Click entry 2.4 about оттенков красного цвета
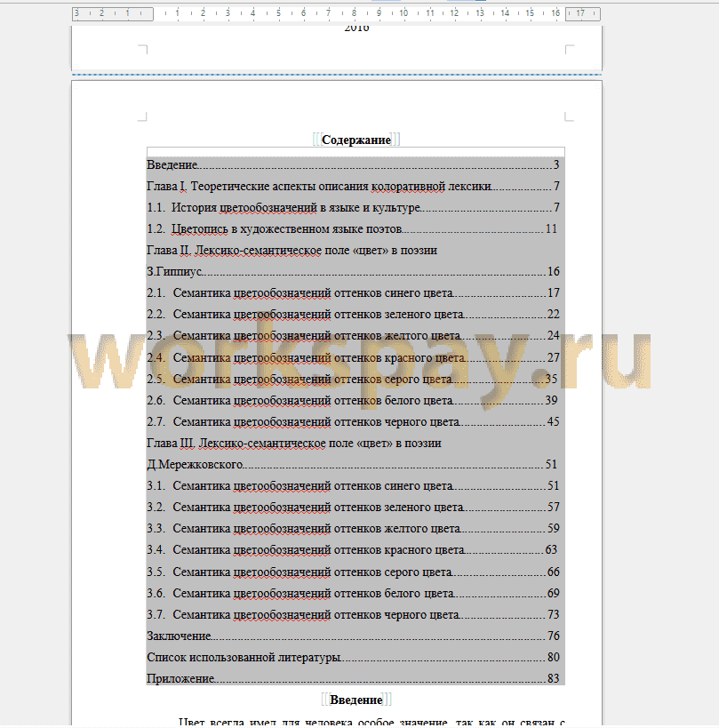Screen dimensions: 719x728 [x=353, y=358]
